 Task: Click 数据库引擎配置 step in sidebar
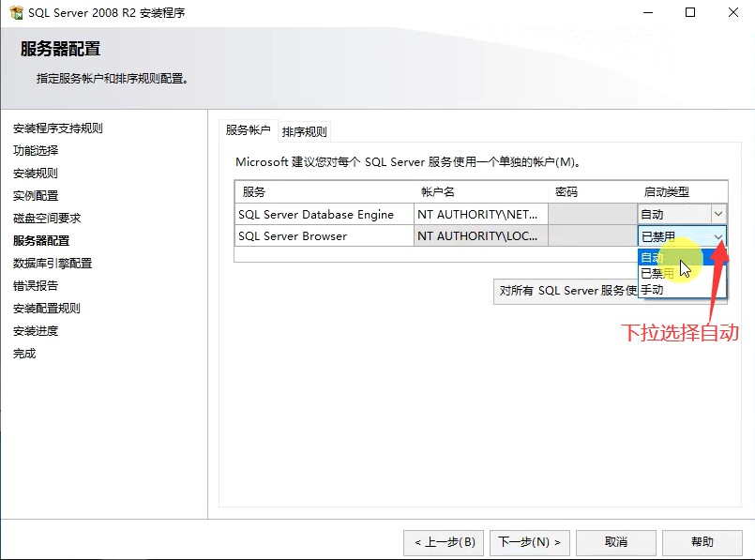(53, 264)
